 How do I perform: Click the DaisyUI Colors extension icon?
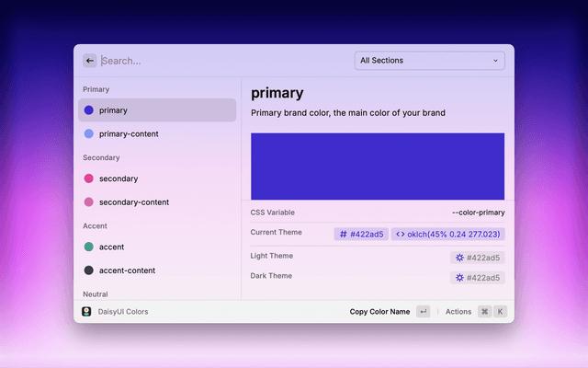87,312
